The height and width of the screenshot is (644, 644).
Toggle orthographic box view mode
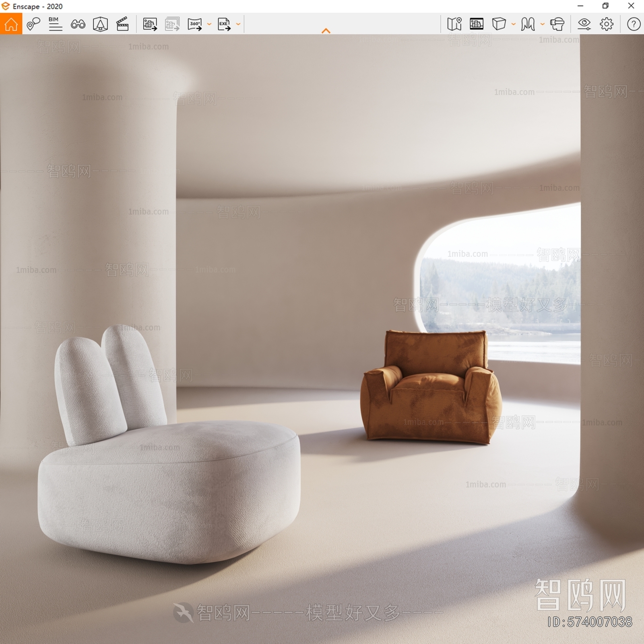tap(499, 24)
